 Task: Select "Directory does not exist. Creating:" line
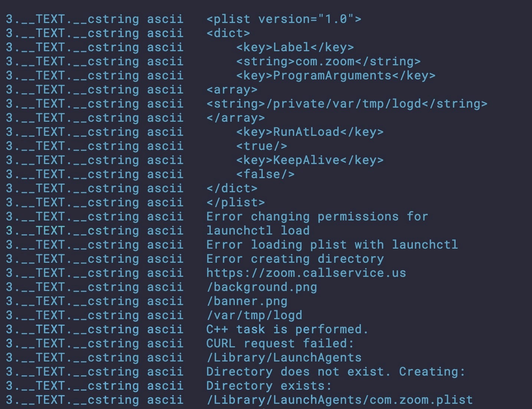336,372
